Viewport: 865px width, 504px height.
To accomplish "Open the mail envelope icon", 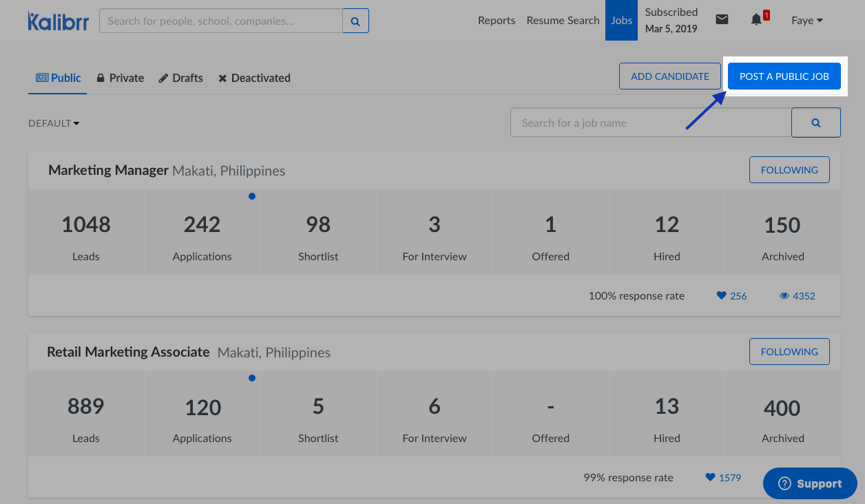I will point(722,20).
